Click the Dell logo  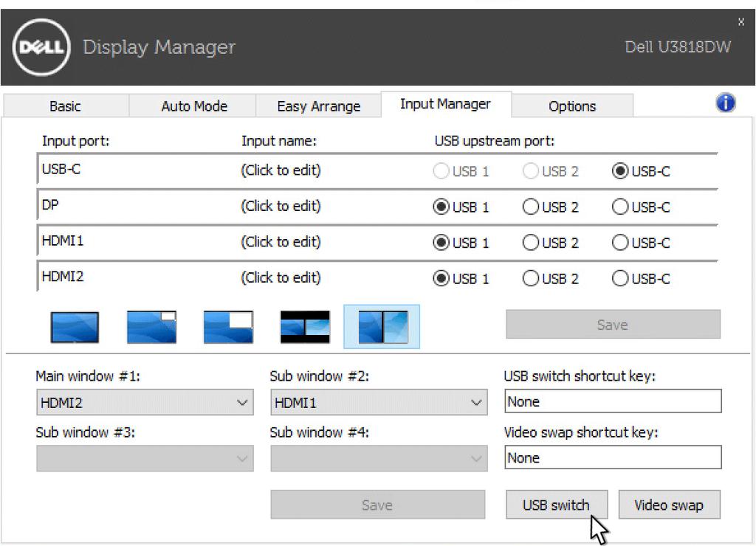pyautogui.click(x=41, y=46)
